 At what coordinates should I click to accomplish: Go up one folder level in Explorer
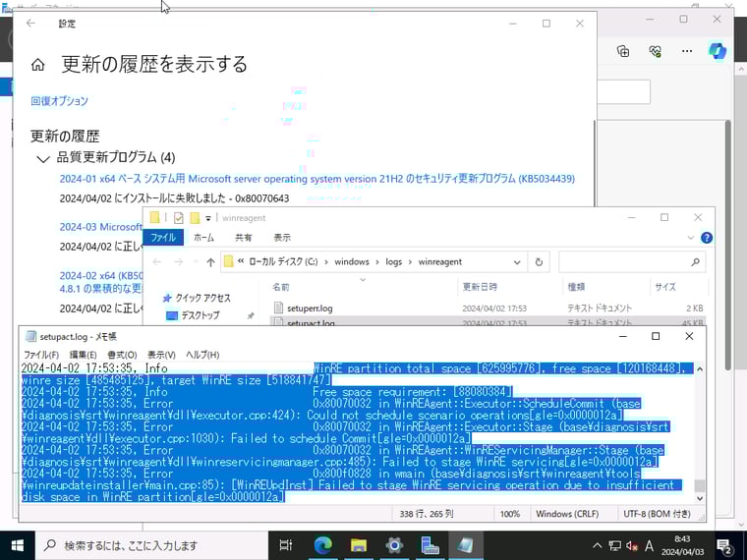[210, 262]
